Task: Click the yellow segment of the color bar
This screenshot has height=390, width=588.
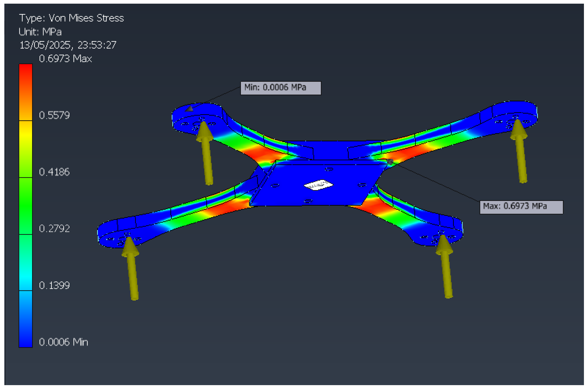Action: coord(26,134)
